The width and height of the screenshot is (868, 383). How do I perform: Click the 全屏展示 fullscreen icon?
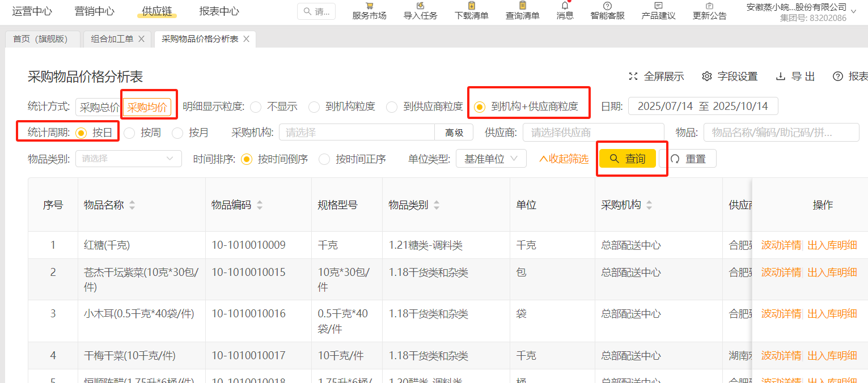pos(633,76)
